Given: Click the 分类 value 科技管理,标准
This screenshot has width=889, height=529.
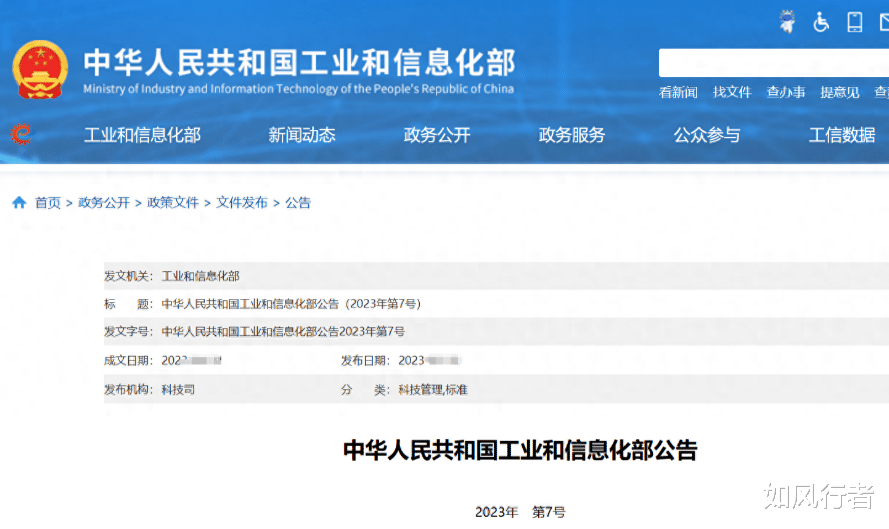Looking at the screenshot, I should point(433,390).
